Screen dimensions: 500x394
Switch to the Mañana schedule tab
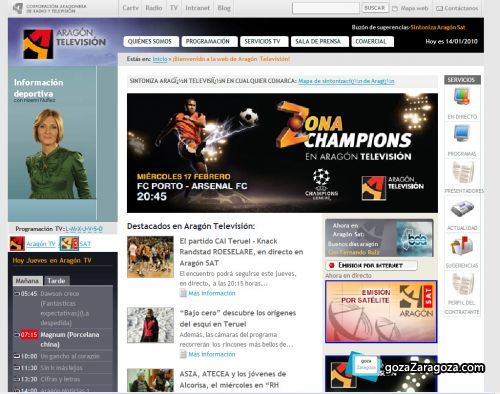[28, 281]
